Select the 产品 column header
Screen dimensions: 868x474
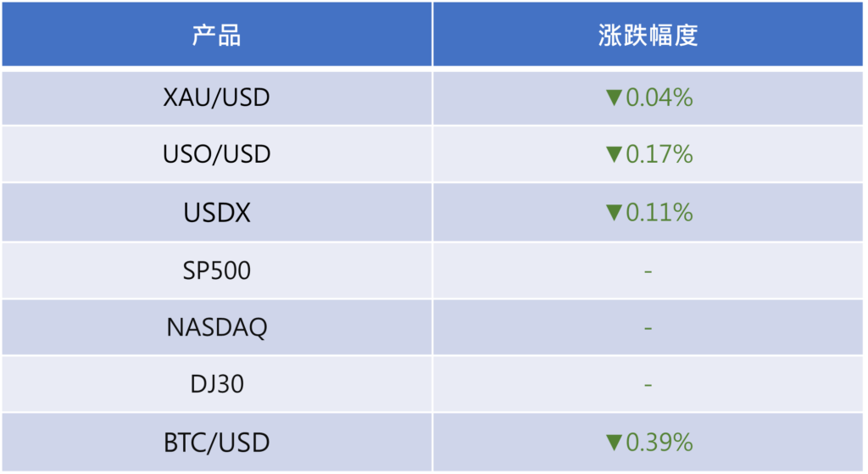[x=216, y=36]
